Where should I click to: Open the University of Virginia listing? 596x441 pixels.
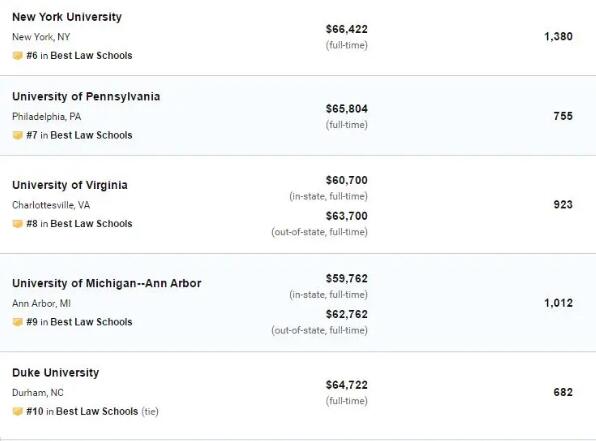tap(70, 185)
